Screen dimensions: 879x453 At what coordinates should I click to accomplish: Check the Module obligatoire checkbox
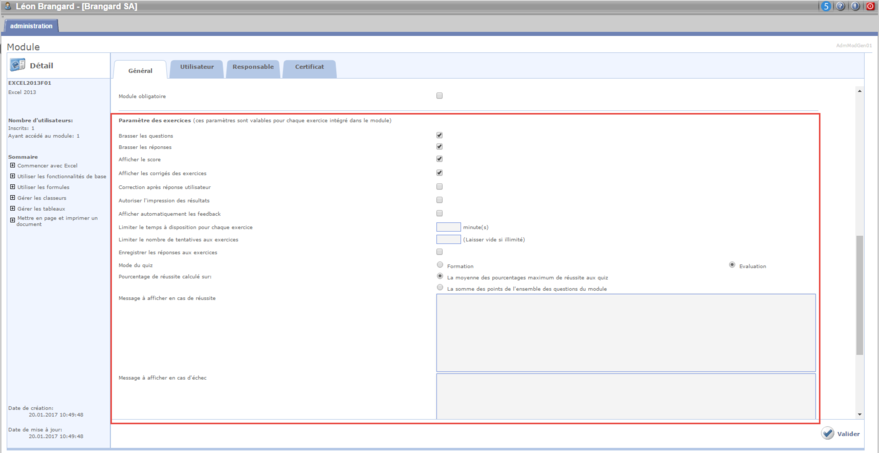tap(439, 96)
